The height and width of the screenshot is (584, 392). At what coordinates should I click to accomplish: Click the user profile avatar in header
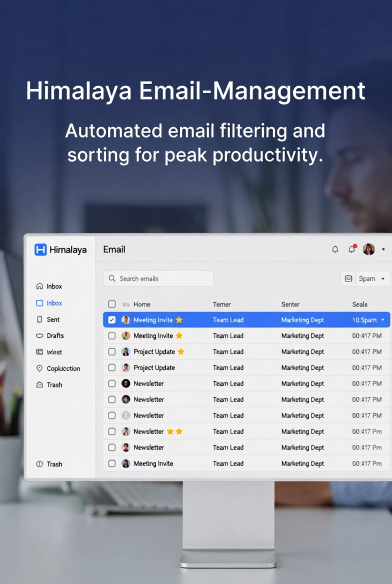[x=369, y=249]
